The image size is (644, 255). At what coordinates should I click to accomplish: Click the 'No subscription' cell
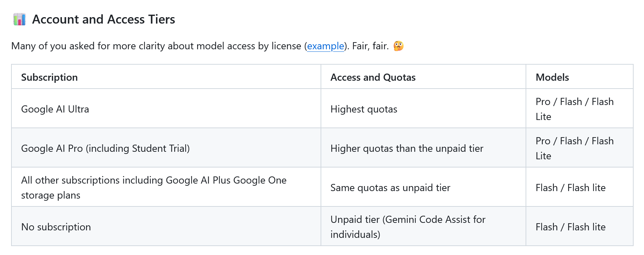pos(56,227)
